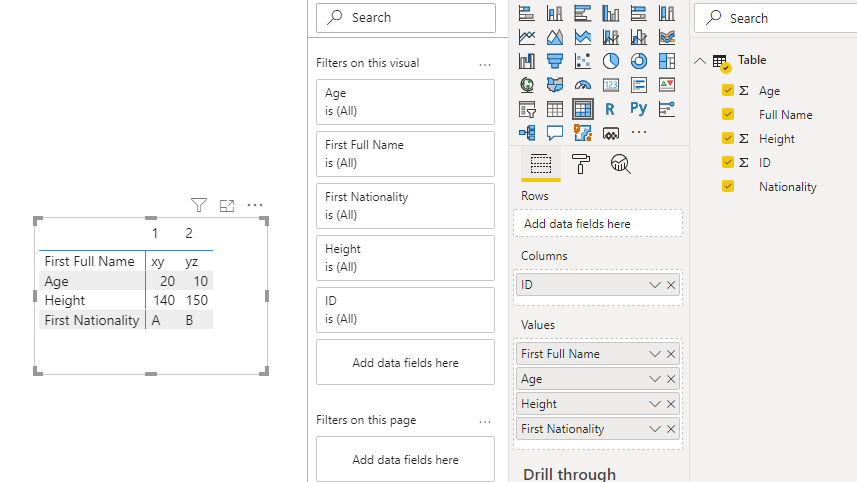Select the Treemap visualization

click(667, 61)
